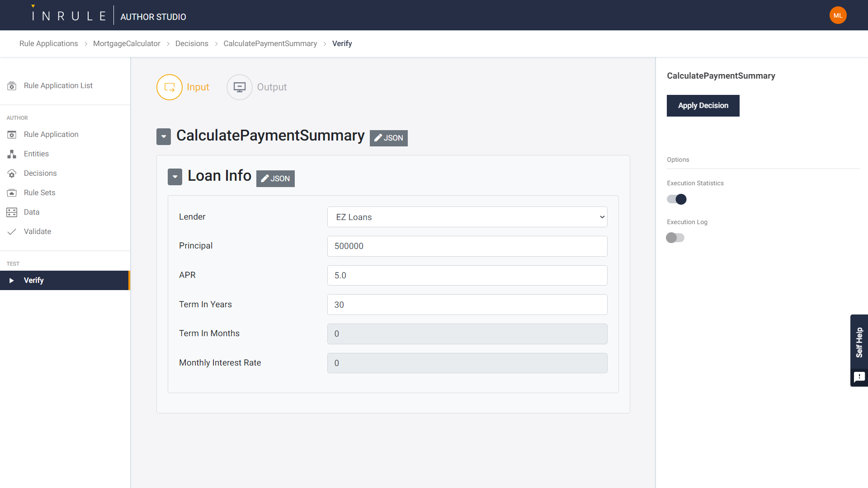The image size is (868, 488).
Task: Click the ML user avatar
Action: [x=838, y=15]
